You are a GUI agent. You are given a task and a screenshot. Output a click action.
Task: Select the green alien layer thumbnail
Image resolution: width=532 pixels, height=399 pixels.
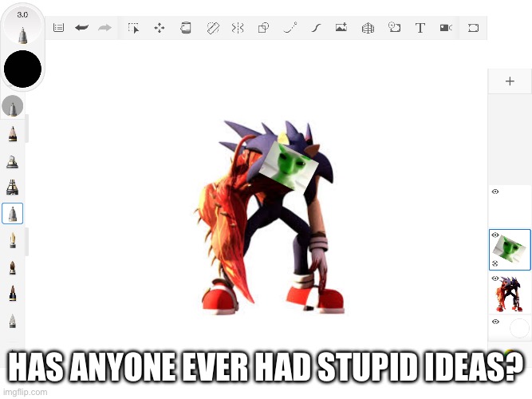point(510,250)
